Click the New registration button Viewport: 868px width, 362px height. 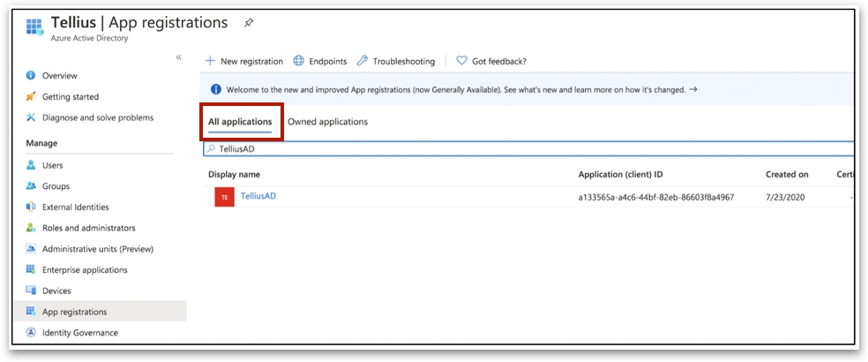[244, 62]
